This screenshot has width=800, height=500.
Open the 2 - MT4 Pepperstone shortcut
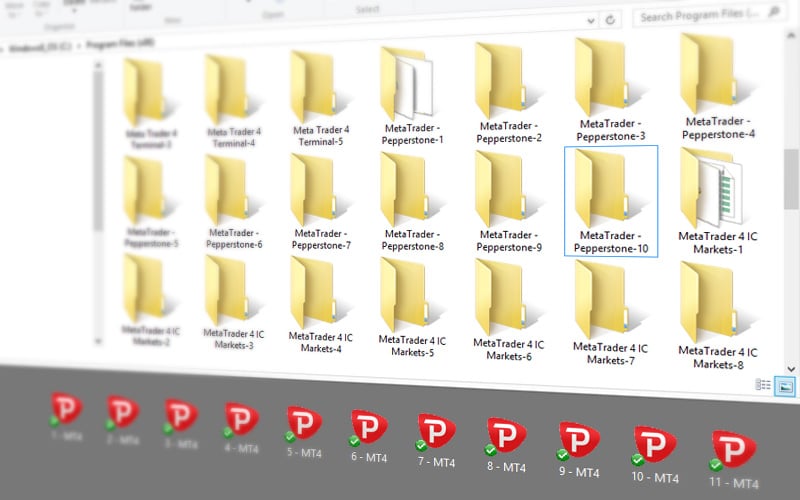[122, 419]
